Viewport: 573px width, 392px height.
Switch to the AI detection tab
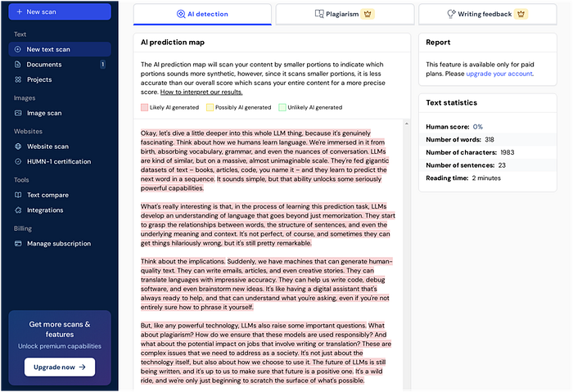pos(202,14)
